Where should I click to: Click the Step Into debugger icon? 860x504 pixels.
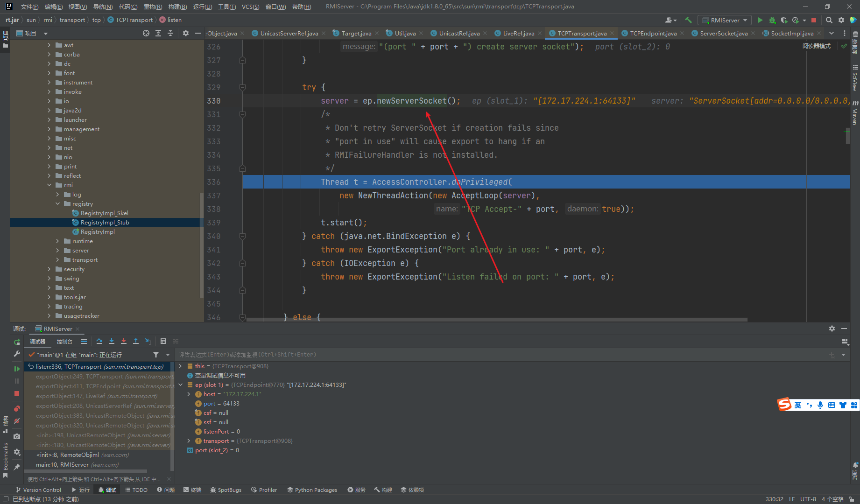[112, 341]
